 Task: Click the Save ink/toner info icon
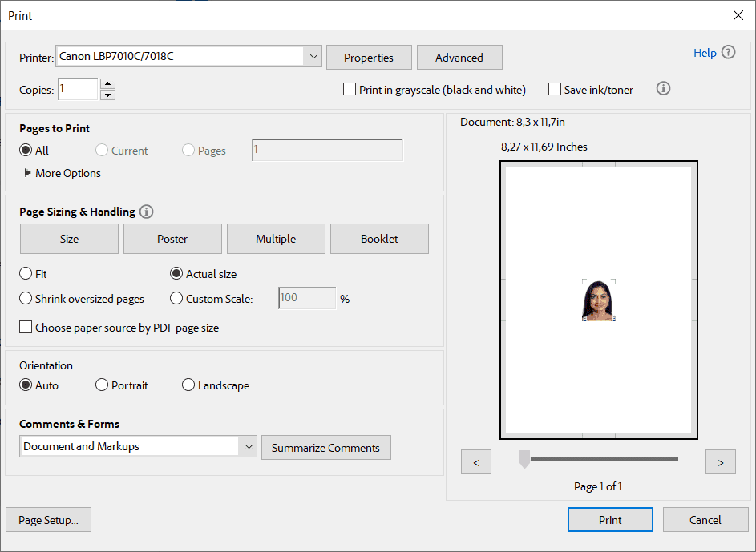tap(663, 89)
